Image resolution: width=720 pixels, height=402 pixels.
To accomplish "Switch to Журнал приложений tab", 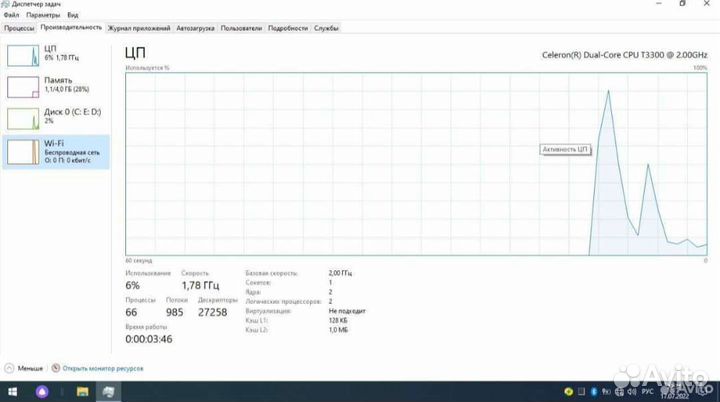I will [139, 28].
